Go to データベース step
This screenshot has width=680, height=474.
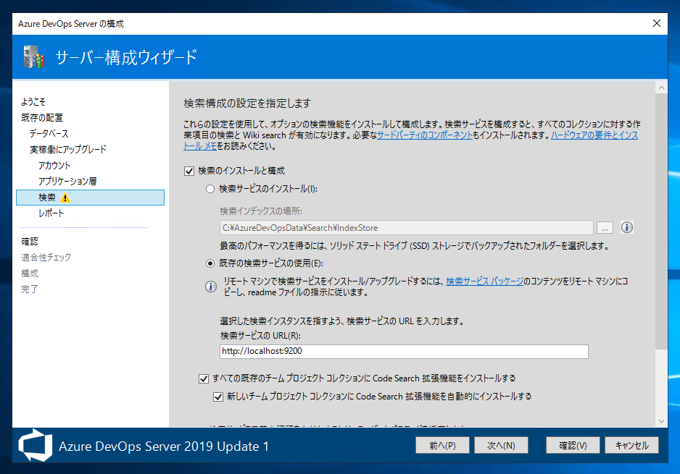pos(49,134)
